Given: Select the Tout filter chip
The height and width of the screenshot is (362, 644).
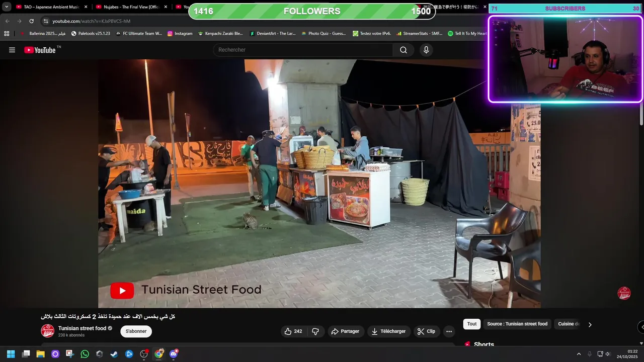Looking at the screenshot, I should point(472,324).
